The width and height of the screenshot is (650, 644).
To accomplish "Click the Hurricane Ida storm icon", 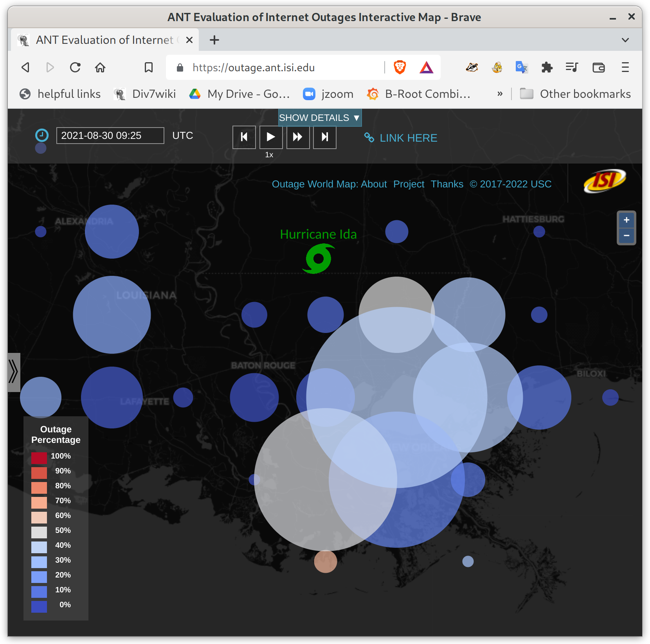I will point(319,259).
